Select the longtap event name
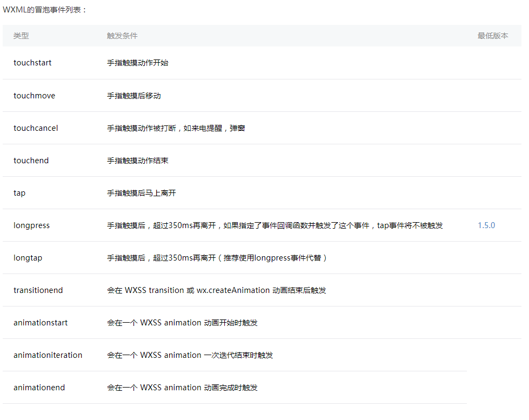Viewport: 529px width, 420px height. (28, 258)
